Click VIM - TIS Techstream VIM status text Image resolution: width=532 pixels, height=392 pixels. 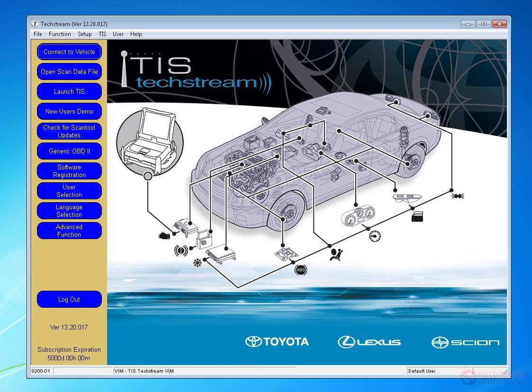click(144, 371)
